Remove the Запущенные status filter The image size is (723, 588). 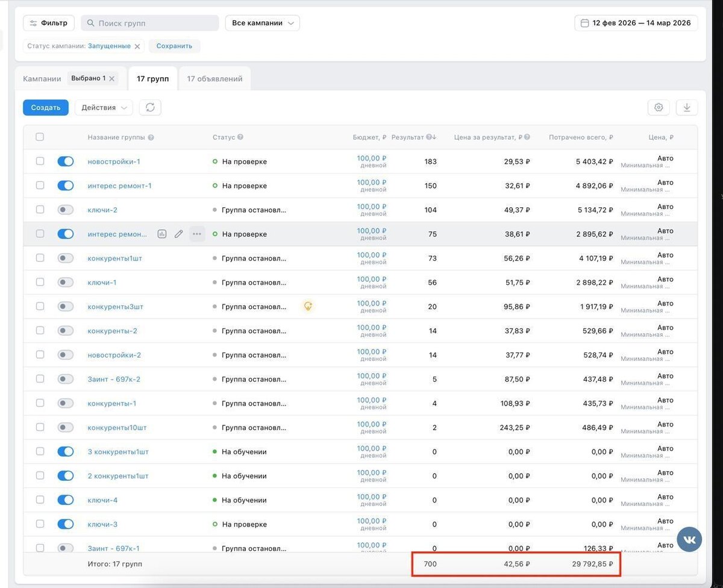tap(137, 46)
